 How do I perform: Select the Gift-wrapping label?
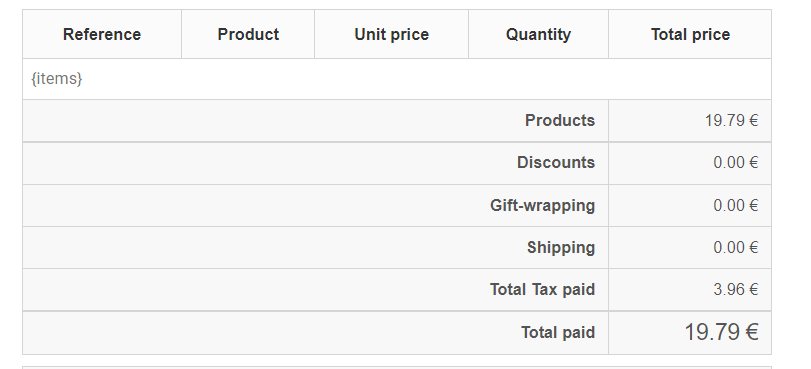point(543,205)
